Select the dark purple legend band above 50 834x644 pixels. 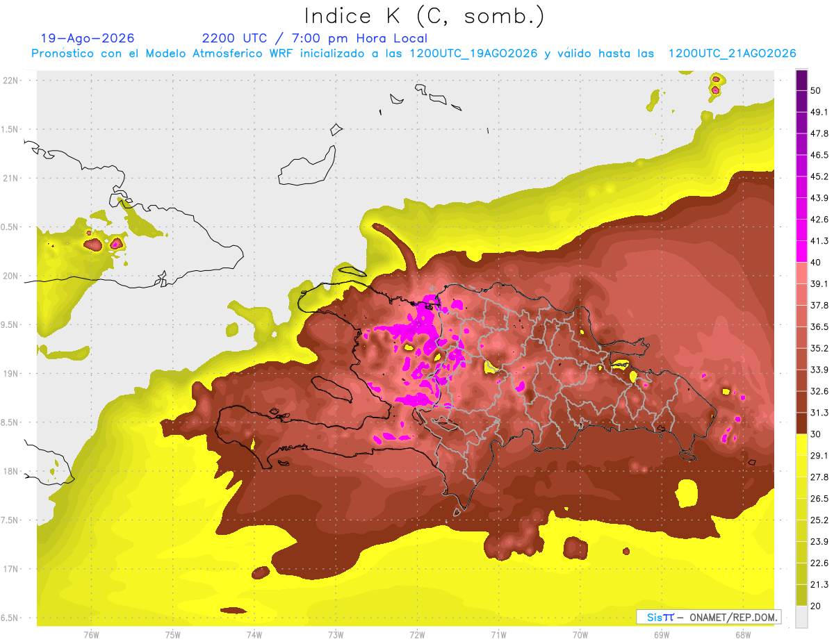tap(801, 81)
